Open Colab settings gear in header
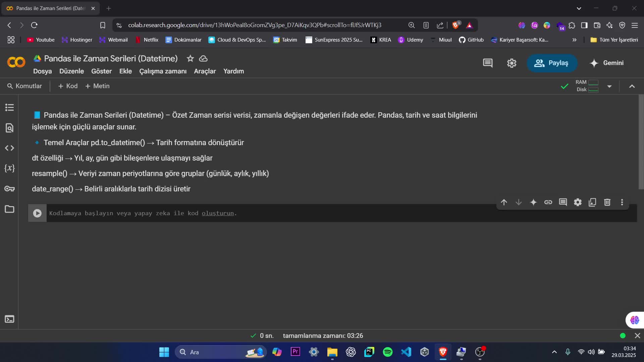 pyautogui.click(x=512, y=63)
